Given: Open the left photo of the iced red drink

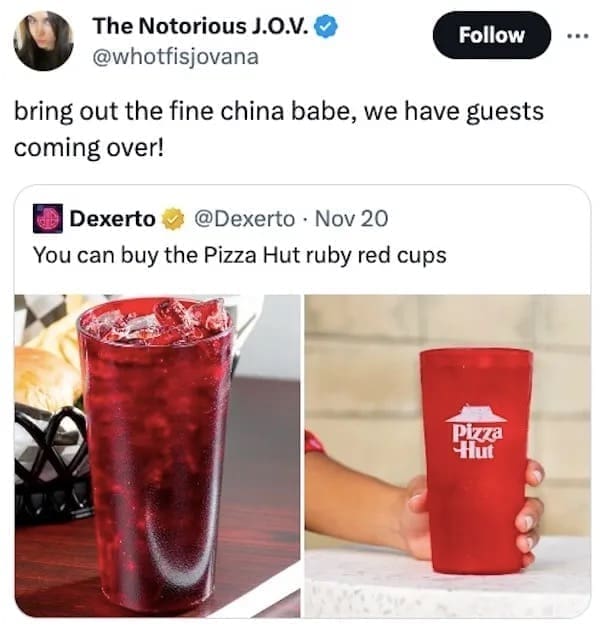Looking at the screenshot, I should click(x=157, y=456).
